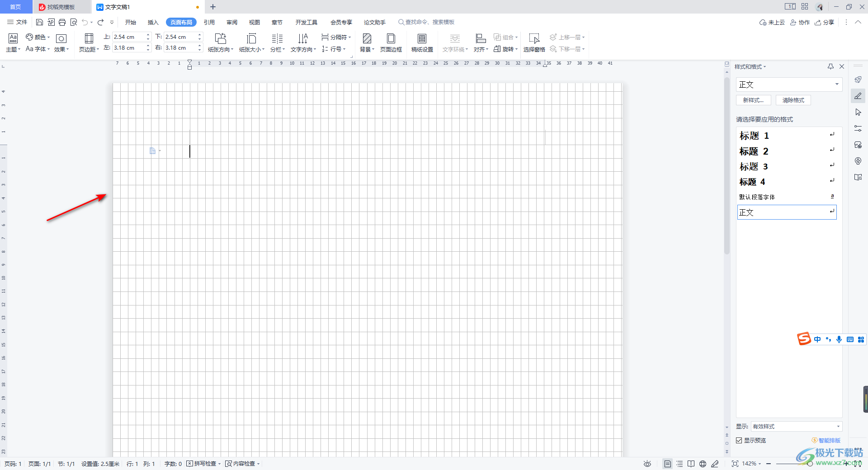Viewport: 868px width, 470px height.
Task: Toggle 拼写检查 in the status bar
Action: [x=203, y=464]
